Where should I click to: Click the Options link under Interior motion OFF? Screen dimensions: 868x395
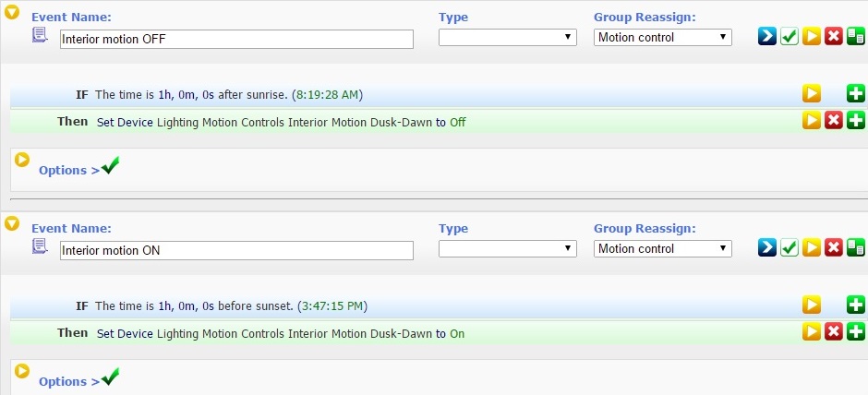[68, 170]
